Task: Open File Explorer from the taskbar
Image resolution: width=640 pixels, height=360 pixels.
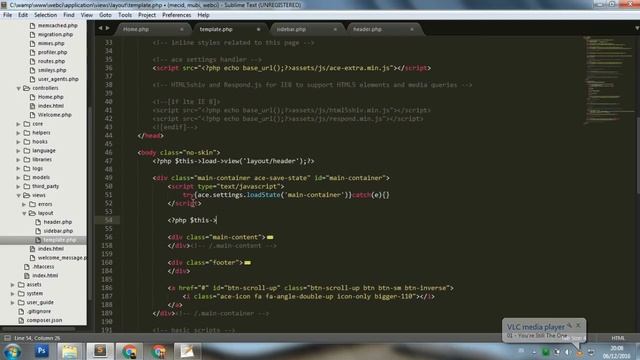Action: click(70, 351)
